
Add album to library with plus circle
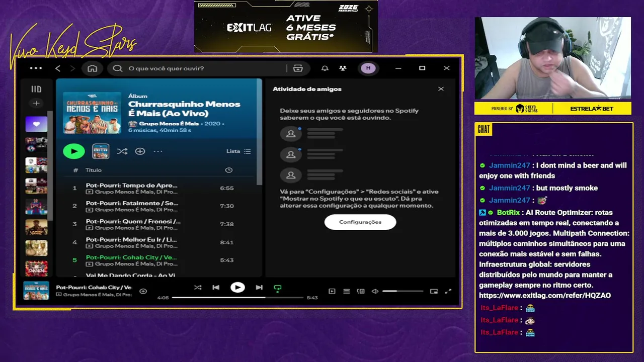click(140, 151)
